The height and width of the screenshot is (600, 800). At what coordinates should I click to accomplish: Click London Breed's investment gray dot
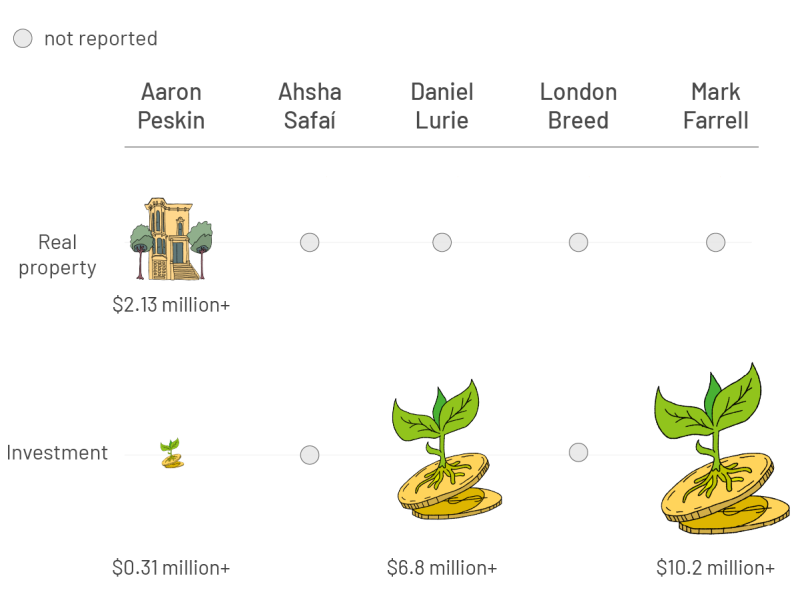click(x=578, y=453)
